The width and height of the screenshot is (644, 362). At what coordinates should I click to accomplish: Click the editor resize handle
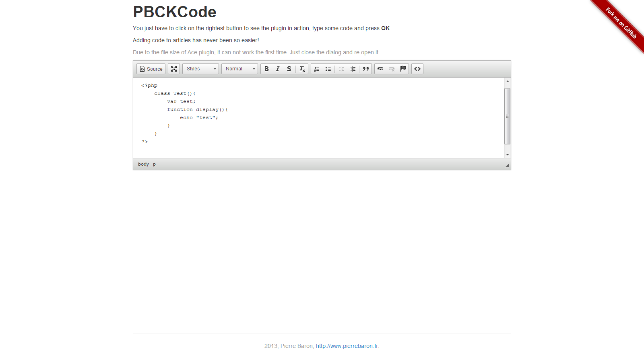click(507, 165)
